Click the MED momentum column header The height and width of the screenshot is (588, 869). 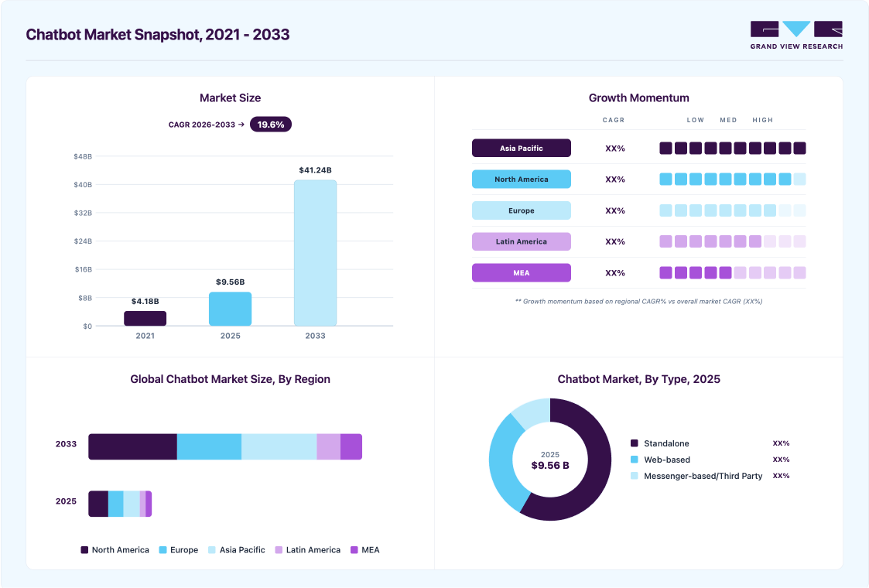[728, 120]
